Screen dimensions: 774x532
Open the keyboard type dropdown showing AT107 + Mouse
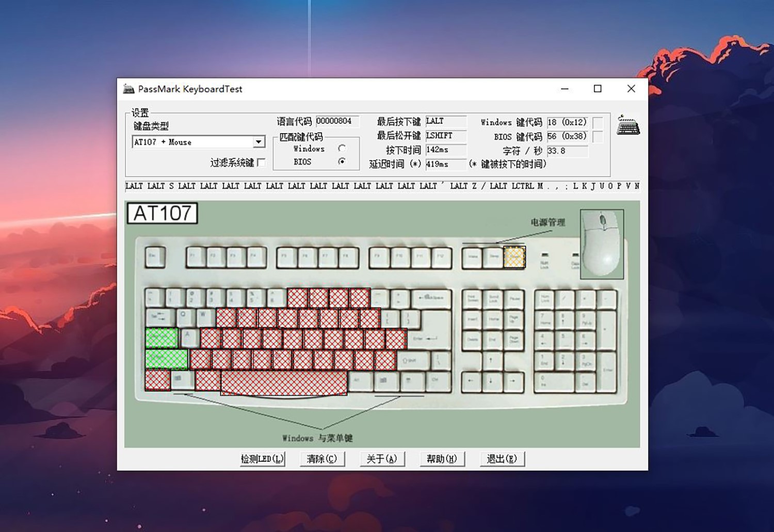pos(259,142)
